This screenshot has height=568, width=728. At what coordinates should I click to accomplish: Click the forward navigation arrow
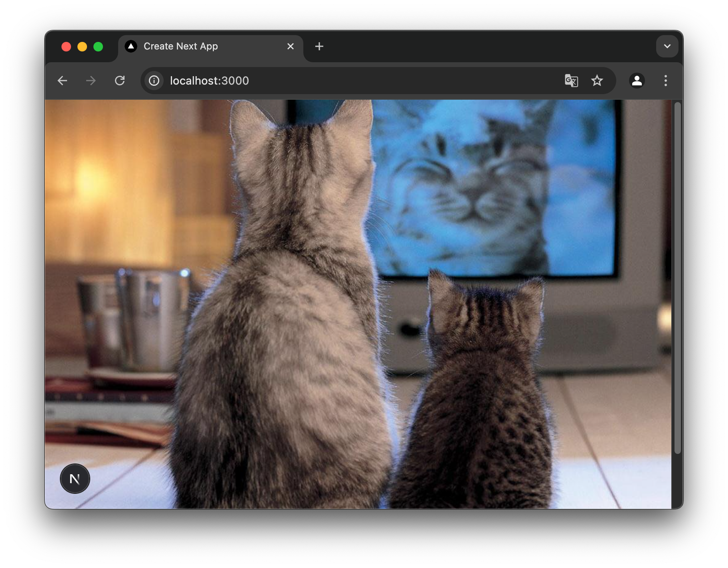click(x=91, y=80)
